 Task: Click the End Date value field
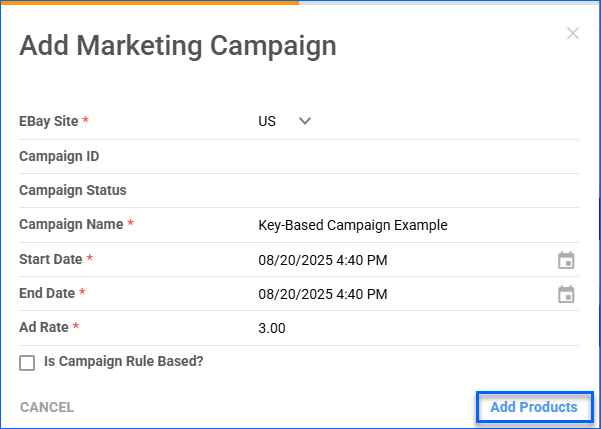coord(322,294)
